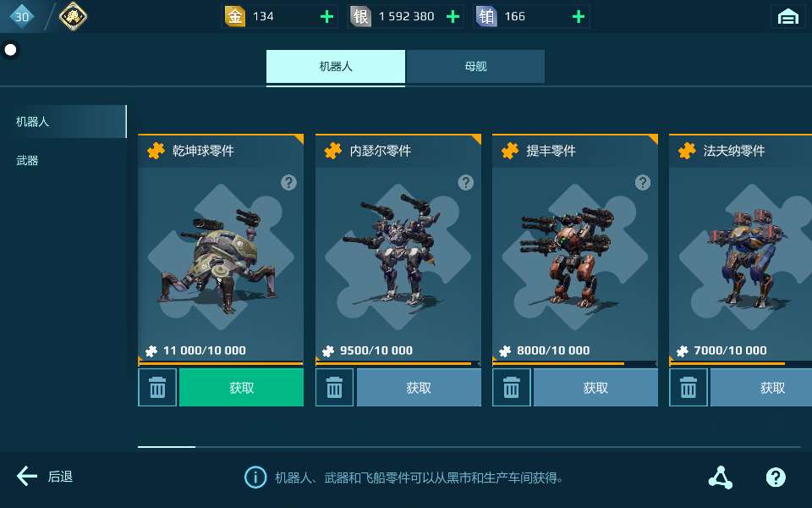Click green 获取 button for 乾坤球零件
This screenshot has width=812, height=508.
click(x=241, y=387)
